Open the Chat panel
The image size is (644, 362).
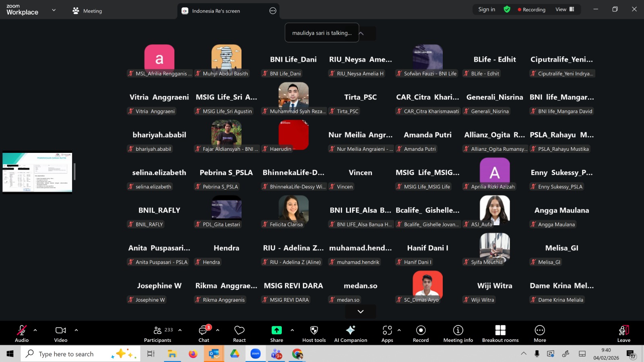pyautogui.click(x=204, y=334)
